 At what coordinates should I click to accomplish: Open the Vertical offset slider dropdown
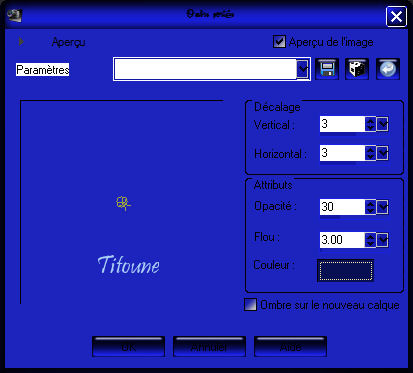tap(382, 124)
